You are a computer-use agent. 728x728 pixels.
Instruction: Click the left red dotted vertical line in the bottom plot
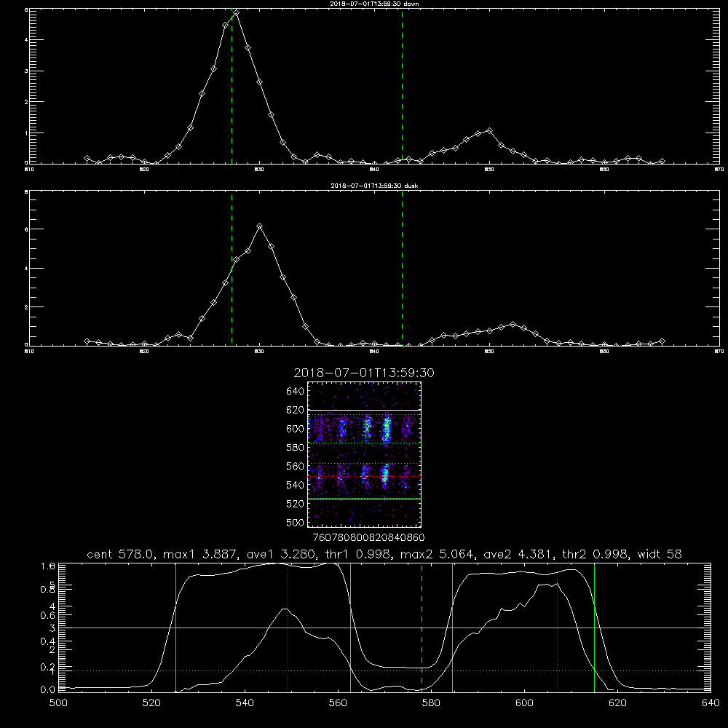coord(288,628)
